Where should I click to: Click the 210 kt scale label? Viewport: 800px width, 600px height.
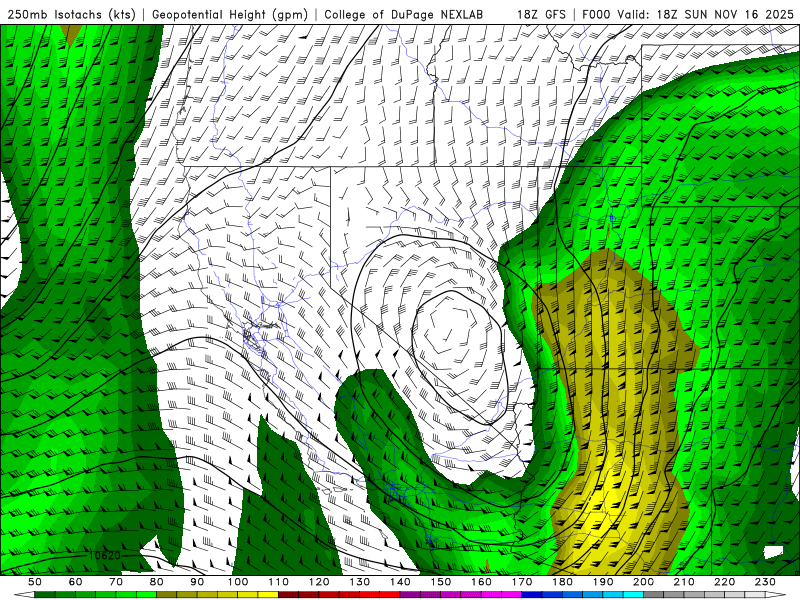pos(684,582)
